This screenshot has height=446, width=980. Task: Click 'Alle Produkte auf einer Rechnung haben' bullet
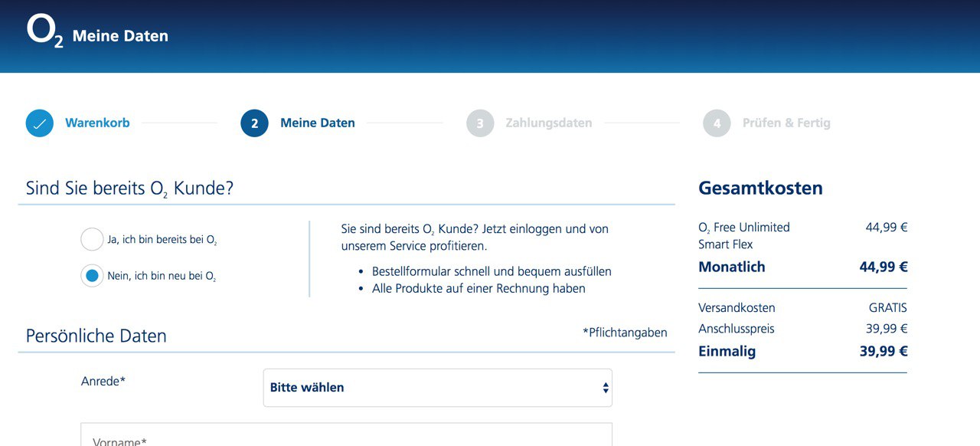click(479, 289)
